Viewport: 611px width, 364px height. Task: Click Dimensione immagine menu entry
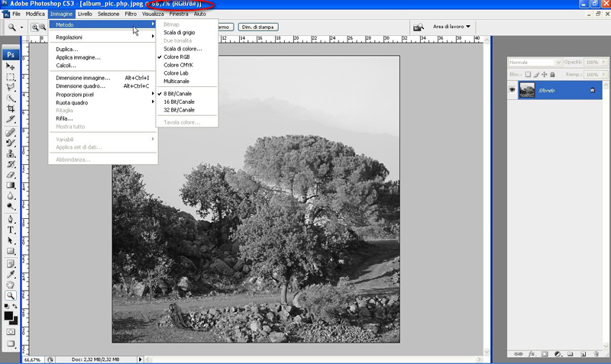coord(82,78)
